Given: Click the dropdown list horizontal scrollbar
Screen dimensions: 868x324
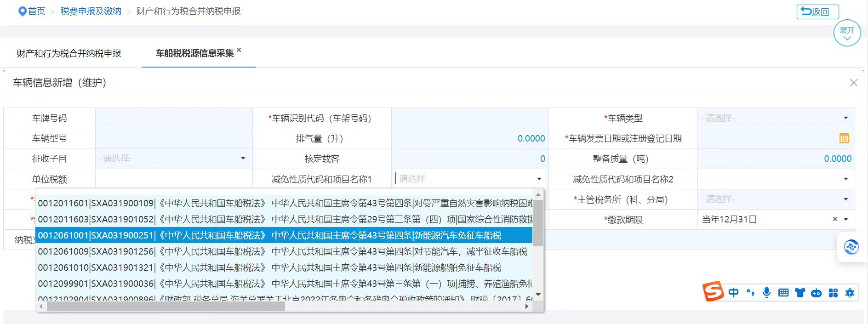Looking at the screenshot, I should coord(166,307).
